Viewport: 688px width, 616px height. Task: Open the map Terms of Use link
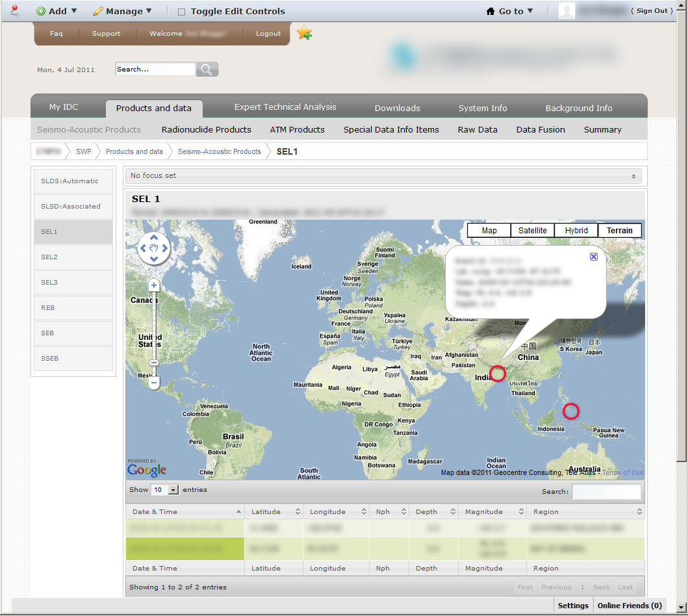(622, 472)
